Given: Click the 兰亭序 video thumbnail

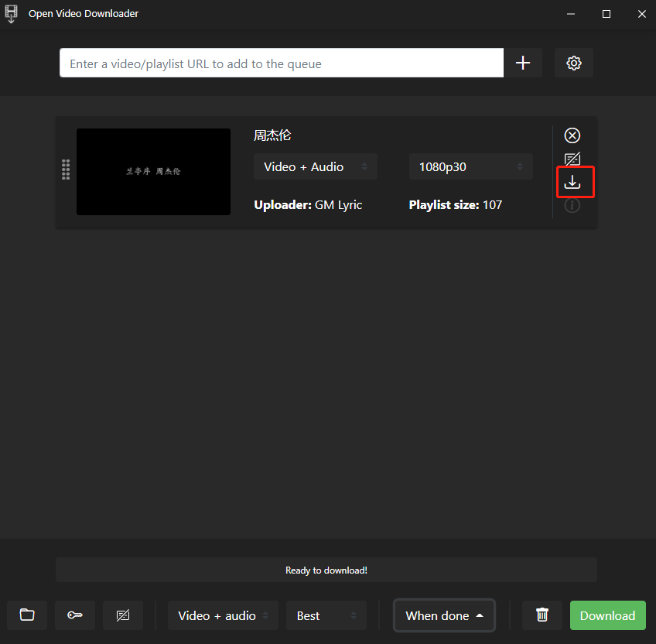Looking at the screenshot, I should pyautogui.click(x=153, y=172).
